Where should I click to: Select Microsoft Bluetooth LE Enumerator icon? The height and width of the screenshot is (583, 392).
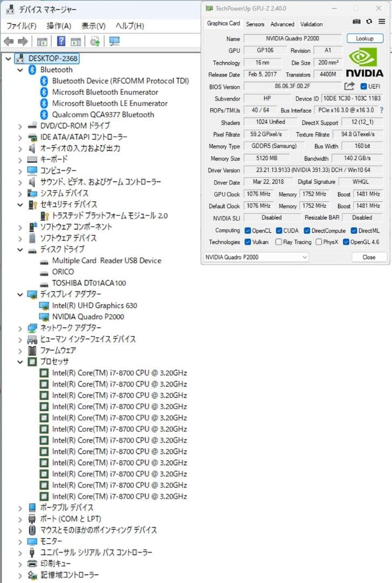(x=44, y=103)
